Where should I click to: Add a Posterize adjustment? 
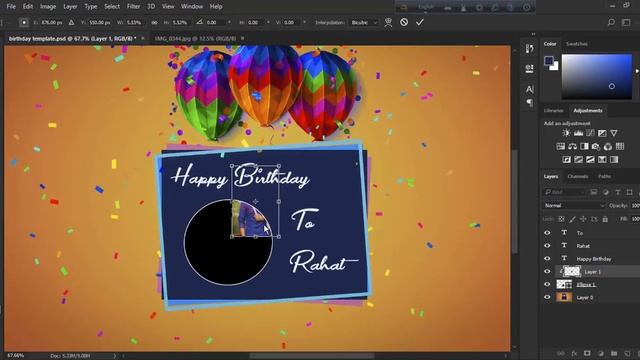pos(578,160)
